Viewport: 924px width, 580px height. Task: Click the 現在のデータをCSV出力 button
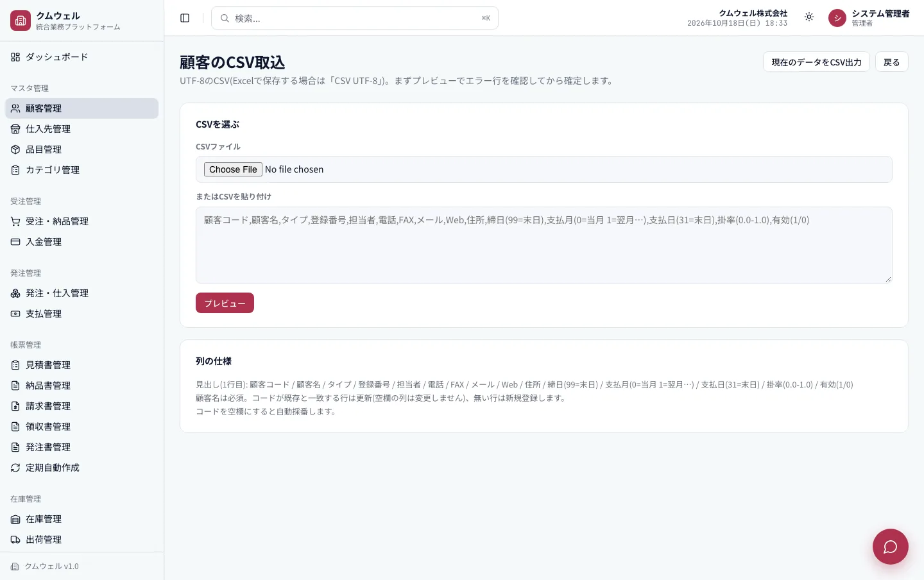[x=816, y=62]
